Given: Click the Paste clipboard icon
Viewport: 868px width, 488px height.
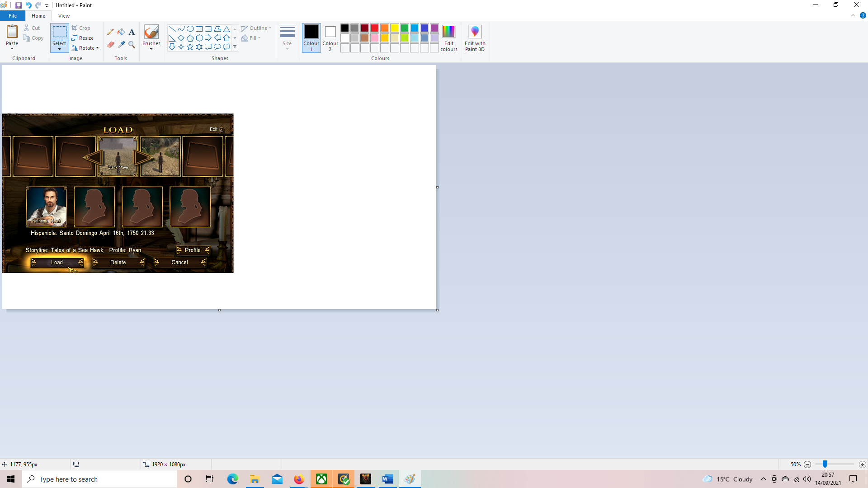Looking at the screenshot, I should pos(12,32).
